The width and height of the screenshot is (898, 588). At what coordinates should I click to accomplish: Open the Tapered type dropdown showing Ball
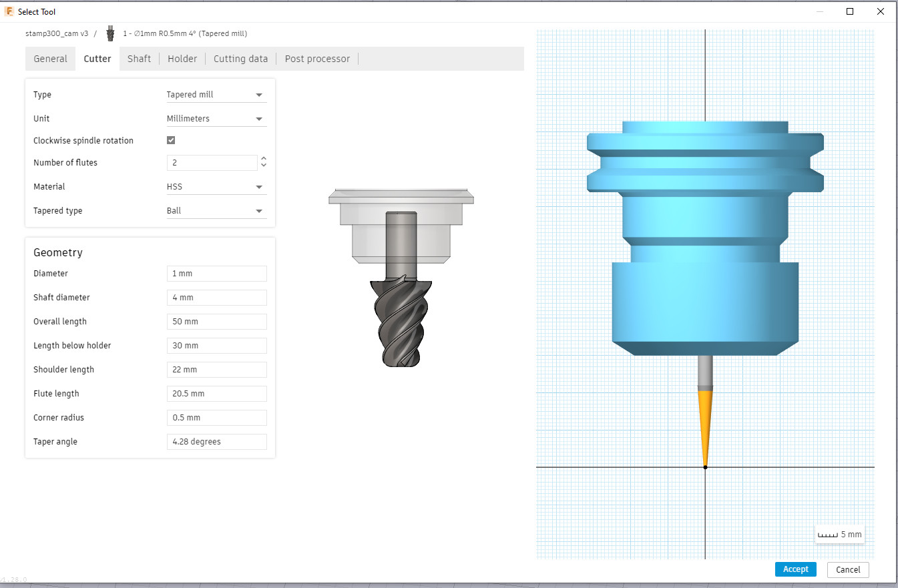[x=216, y=211]
